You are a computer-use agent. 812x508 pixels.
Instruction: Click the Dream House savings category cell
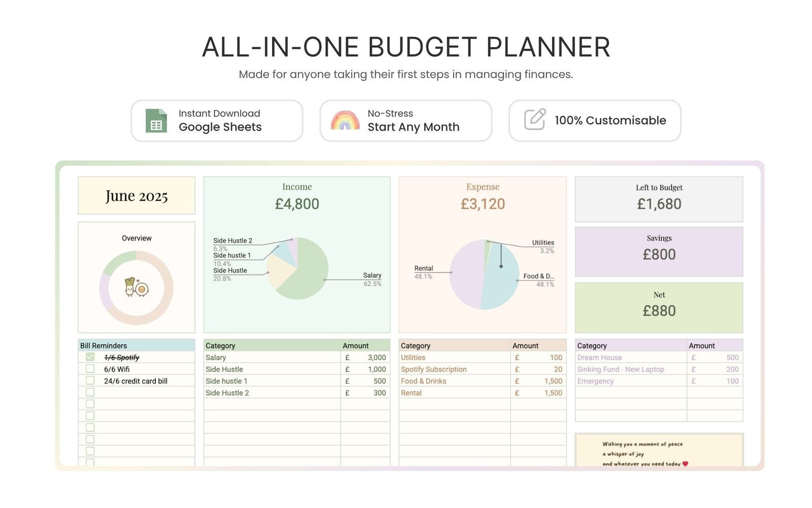pyautogui.click(x=630, y=358)
